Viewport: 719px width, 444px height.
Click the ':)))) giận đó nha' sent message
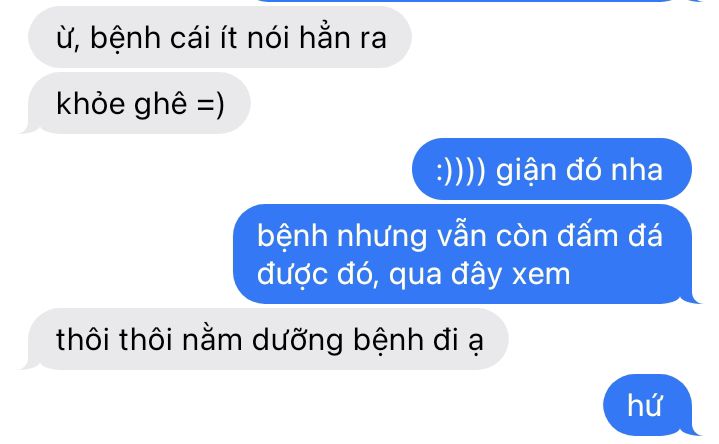(x=552, y=169)
